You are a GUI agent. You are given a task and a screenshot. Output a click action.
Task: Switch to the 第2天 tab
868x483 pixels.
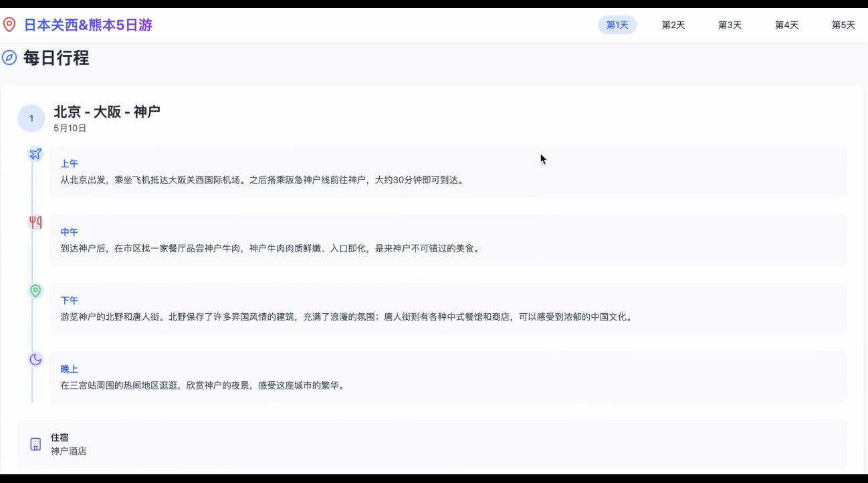673,25
